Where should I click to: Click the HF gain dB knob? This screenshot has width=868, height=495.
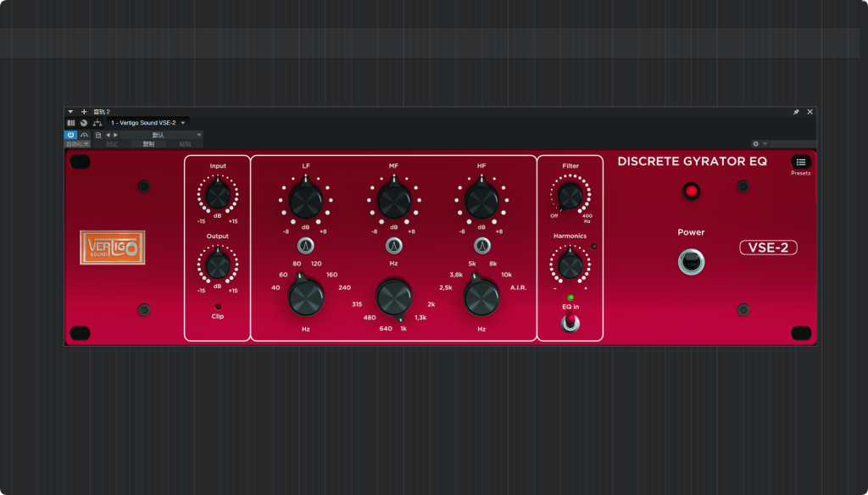[481, 200]
